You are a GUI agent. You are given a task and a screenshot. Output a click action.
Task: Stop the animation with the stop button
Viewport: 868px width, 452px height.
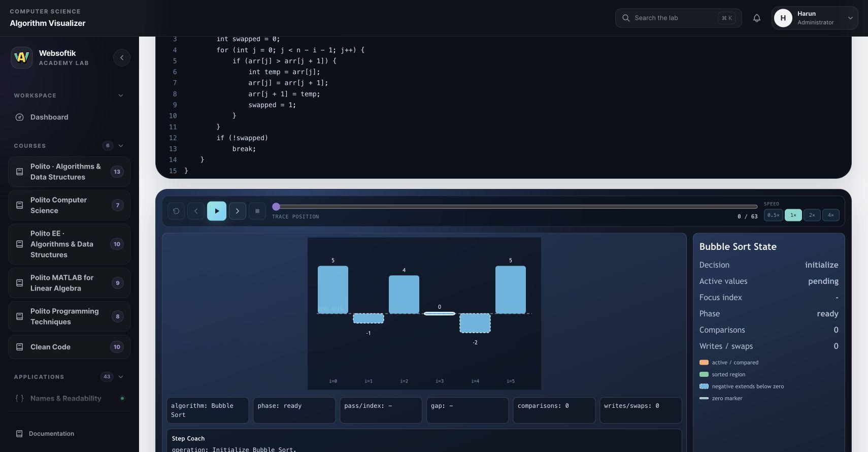tap(257, 211)
